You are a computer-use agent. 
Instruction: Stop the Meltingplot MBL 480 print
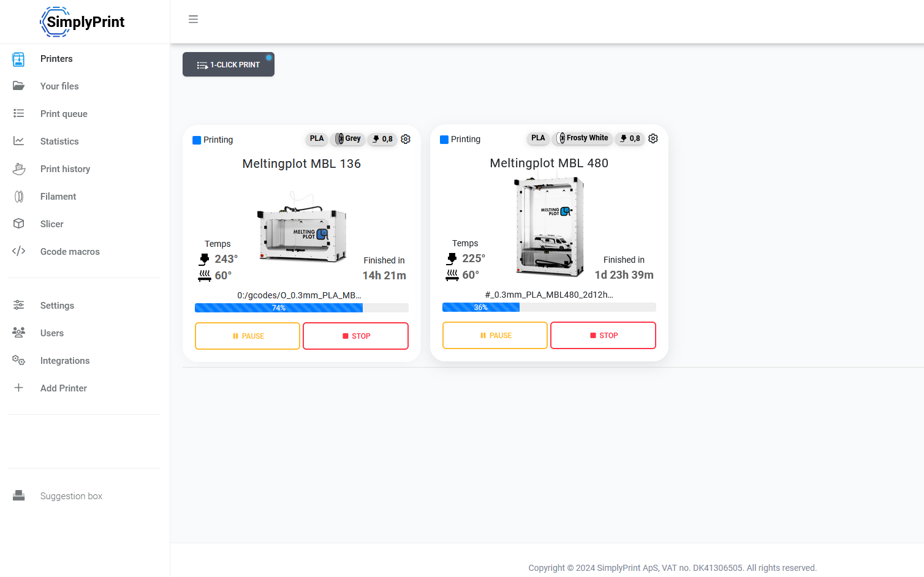click(603, 335)
